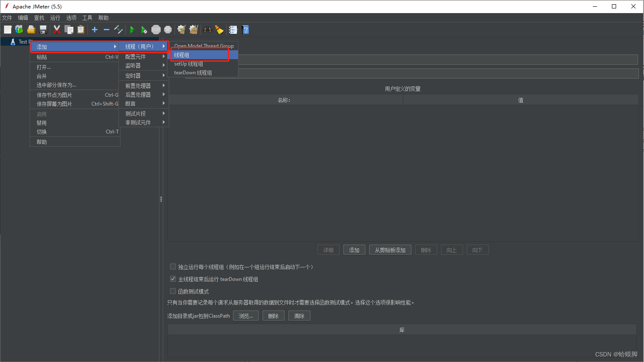Open the Function helper list icon

233,30
